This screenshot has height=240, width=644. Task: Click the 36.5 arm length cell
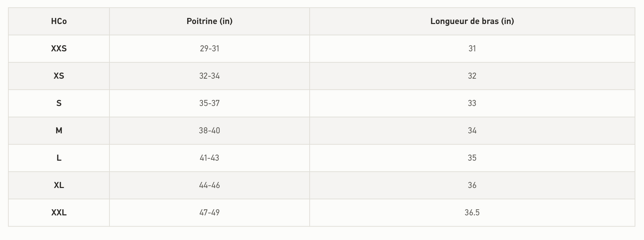472,212
